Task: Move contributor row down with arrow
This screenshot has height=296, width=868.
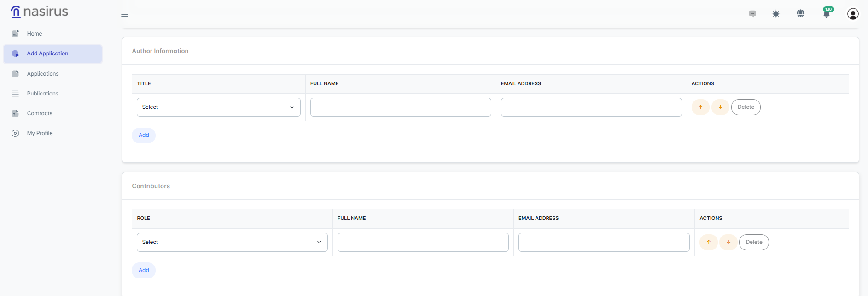Action: [728, 242]
